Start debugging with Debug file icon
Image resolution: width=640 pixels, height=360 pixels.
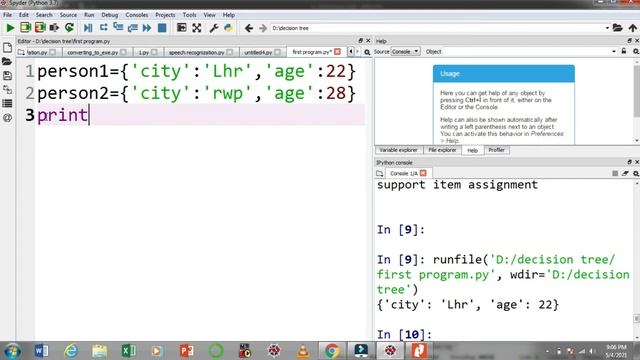click(x=88, y=28)
